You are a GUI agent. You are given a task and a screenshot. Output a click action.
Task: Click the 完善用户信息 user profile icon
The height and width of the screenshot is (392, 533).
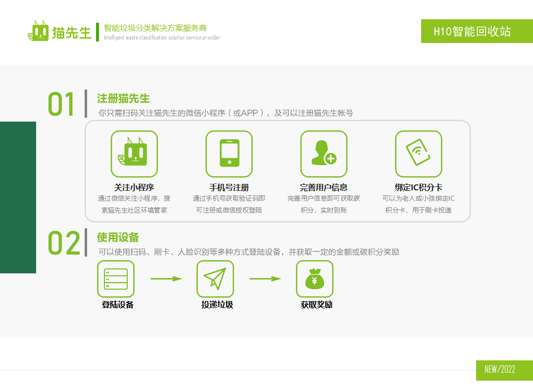point(324,153)
